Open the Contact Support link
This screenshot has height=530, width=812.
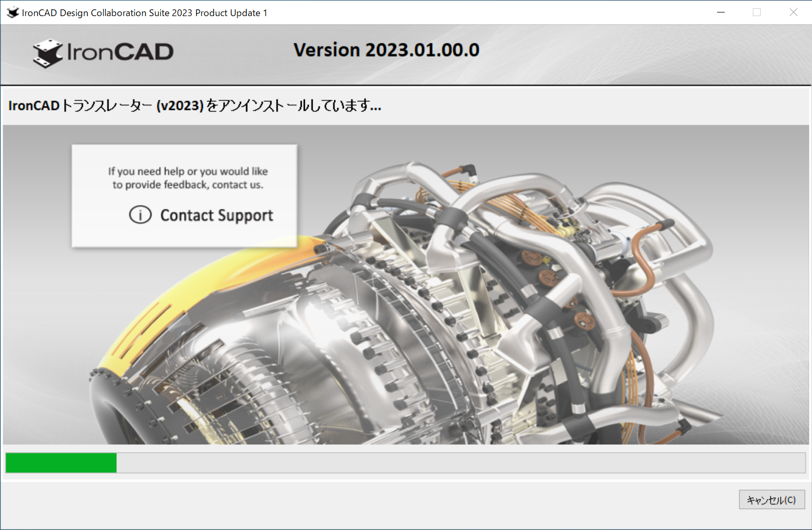tap(216, 215)
